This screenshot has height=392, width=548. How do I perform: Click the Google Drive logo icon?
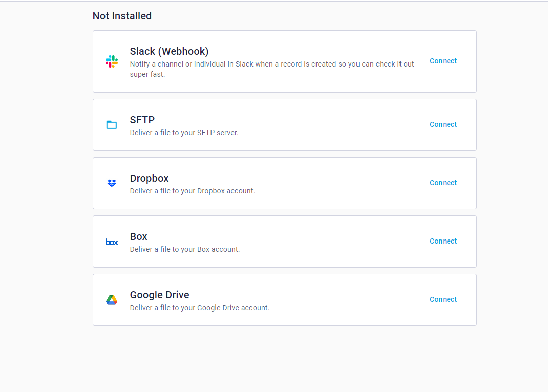pyautogui.click(x=112, y=300)
